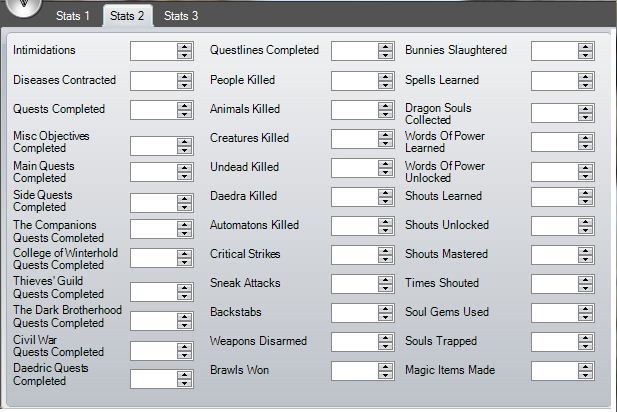The height and width of the screenshot is (412, 617).
Task: Increase Magic Items Made up arrow
Action: [x=585, y=367]
